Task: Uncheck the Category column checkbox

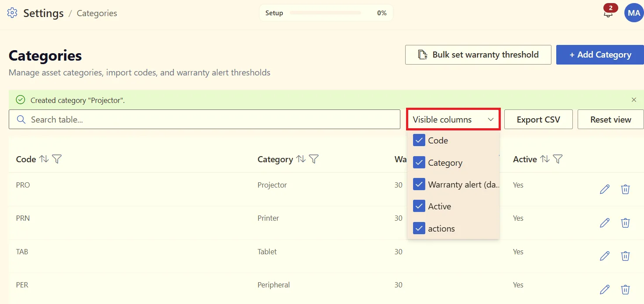Action: click(x=419, y=163)
